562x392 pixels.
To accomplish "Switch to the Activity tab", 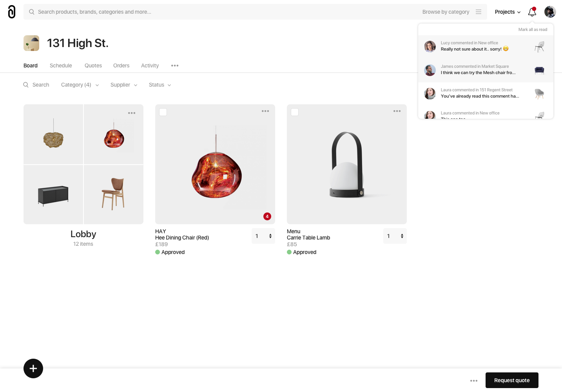I will tap(150, 65).
